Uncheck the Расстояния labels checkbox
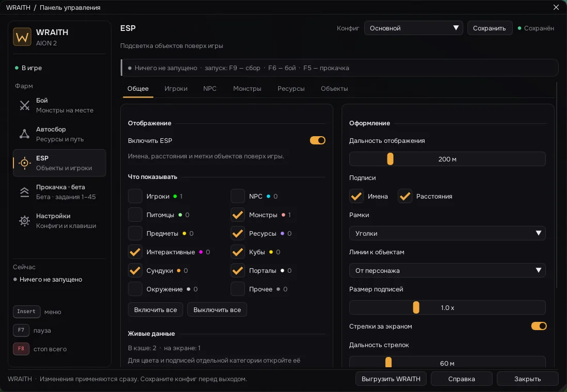Viewport: 567px width, 392px height. (x=405, y=196)
